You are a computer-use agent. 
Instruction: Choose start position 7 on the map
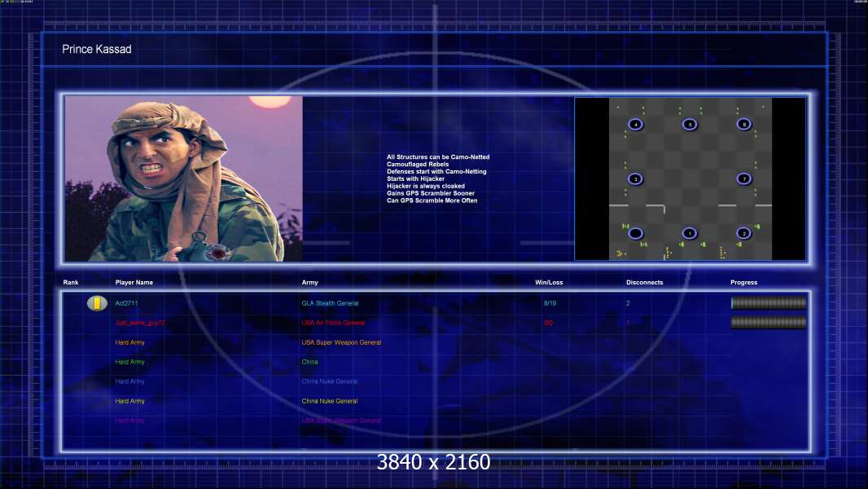coord(744,178)
